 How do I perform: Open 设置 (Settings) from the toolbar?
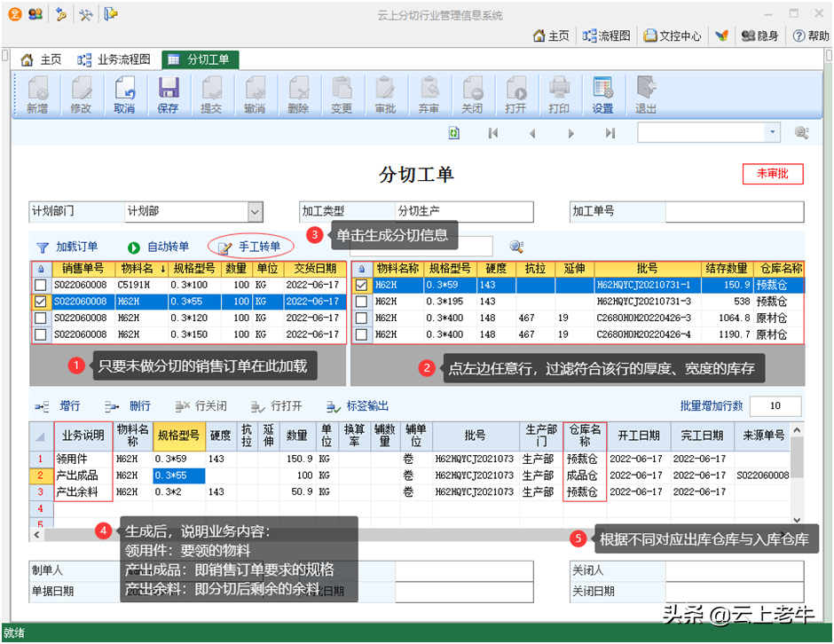[602, 95]
